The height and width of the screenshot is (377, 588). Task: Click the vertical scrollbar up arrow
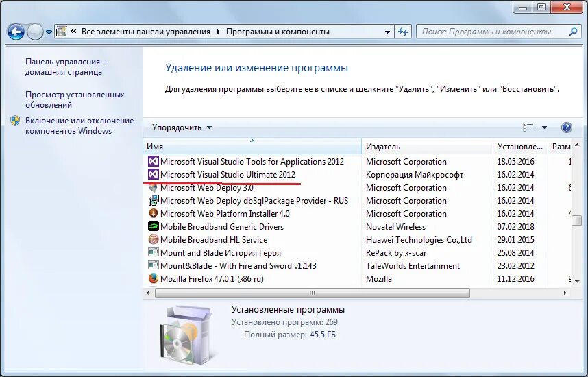(577, 145)
